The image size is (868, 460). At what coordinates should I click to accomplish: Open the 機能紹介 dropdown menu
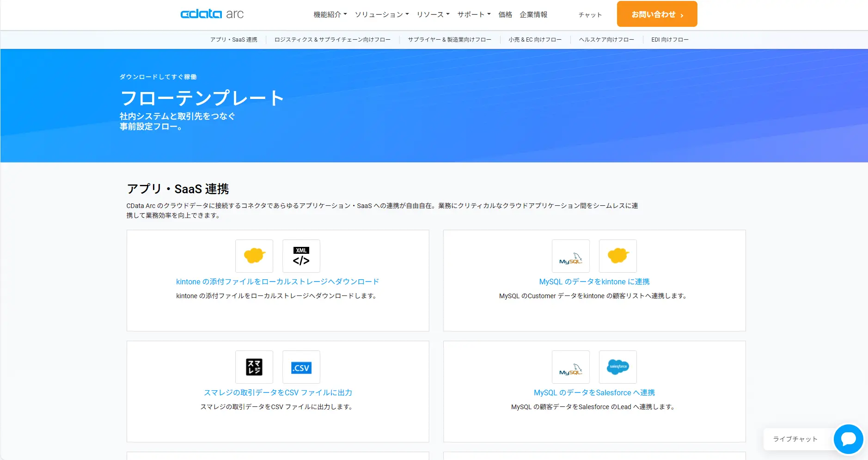(329, 14)
